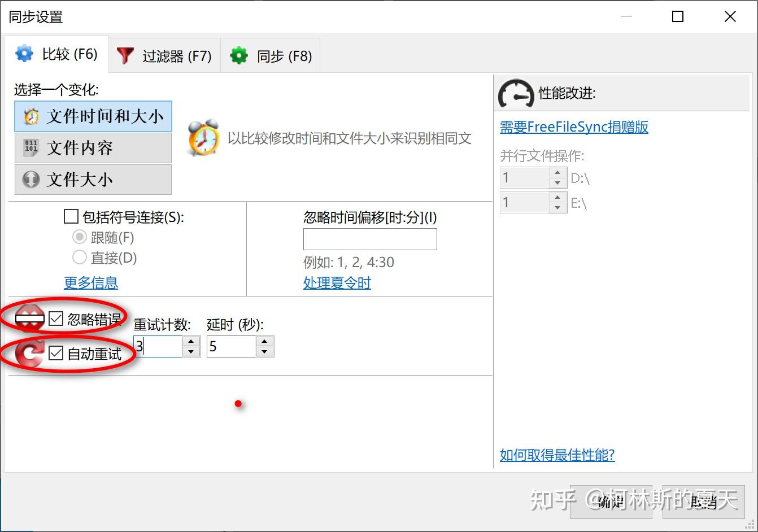Click the 重试计数 number field
Viewport: 758px width, 532px height.
click(158, 346)
